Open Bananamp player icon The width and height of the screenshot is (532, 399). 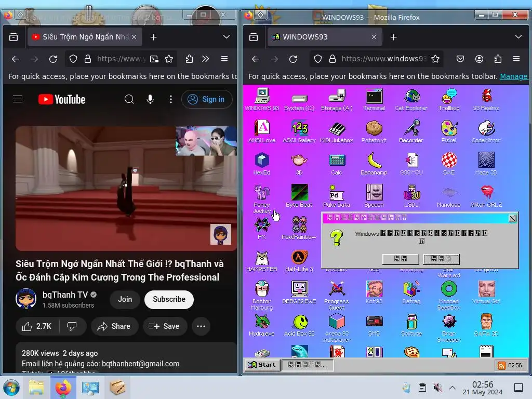374,164
